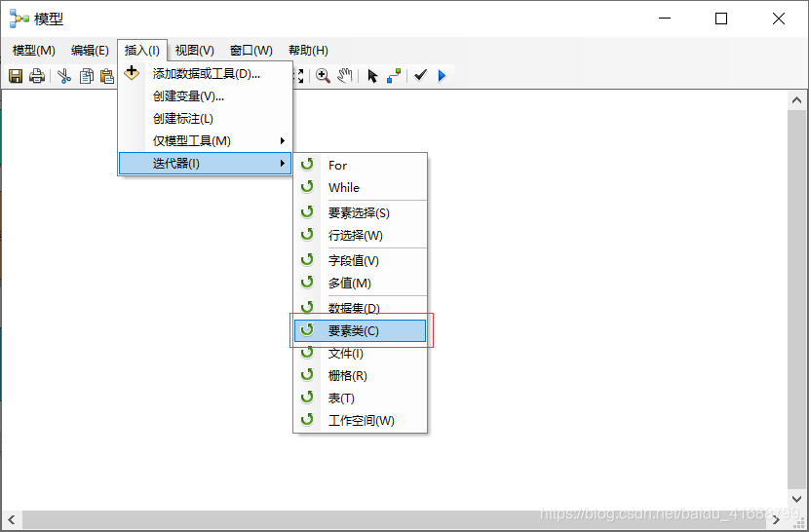The width and height of the screenshot is (809, 532).
Task: Select 多值(M) iterator
Action: [360, 283]
